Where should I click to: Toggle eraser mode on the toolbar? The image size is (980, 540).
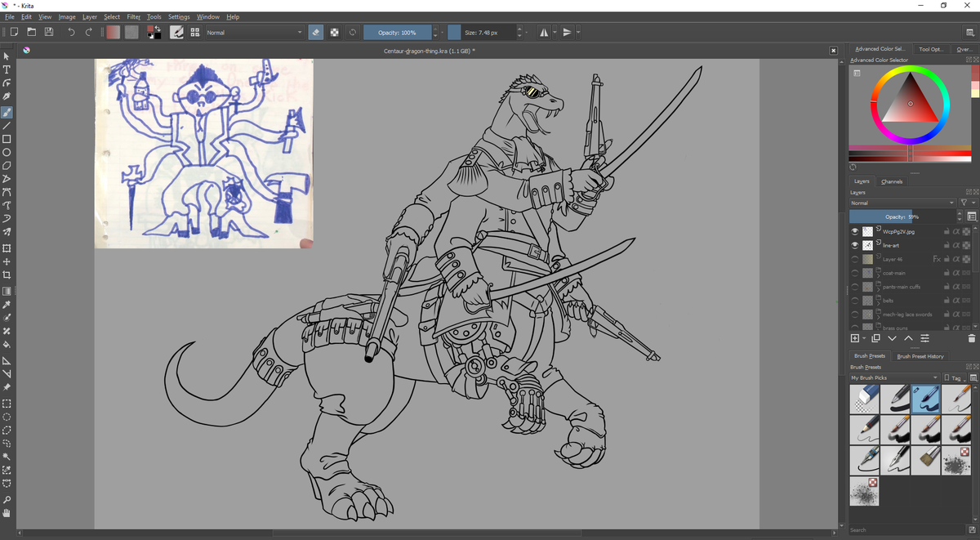click(317, 32)
